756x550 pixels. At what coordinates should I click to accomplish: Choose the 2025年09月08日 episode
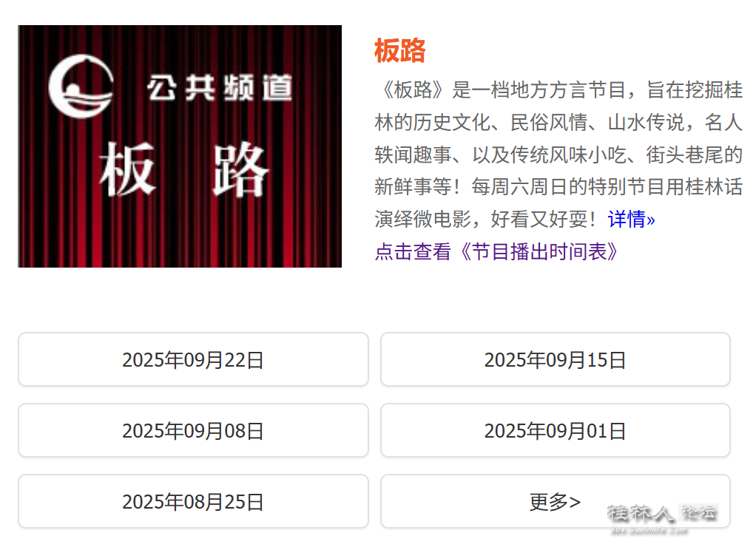click(193, 430)
